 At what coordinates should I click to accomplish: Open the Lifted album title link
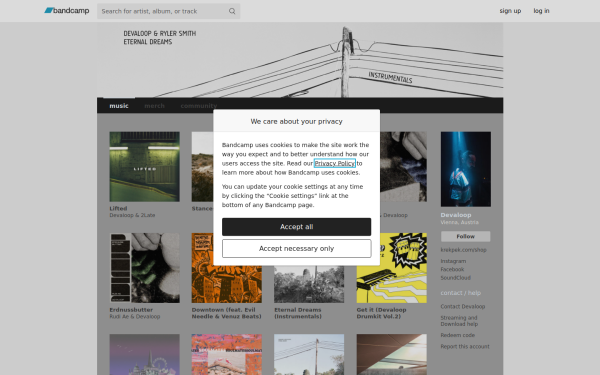118,209
